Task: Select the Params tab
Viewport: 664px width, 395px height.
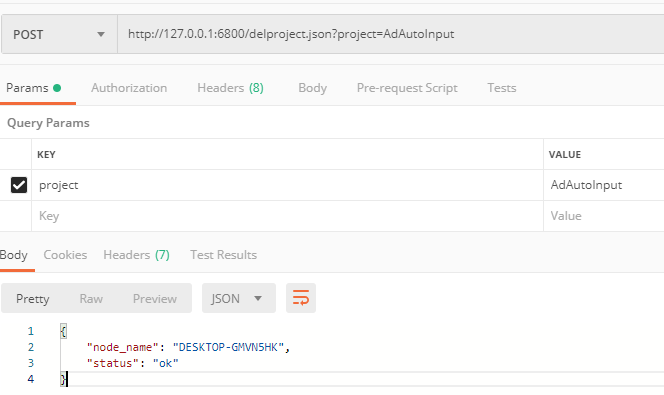Action: (x=33, y=88)
